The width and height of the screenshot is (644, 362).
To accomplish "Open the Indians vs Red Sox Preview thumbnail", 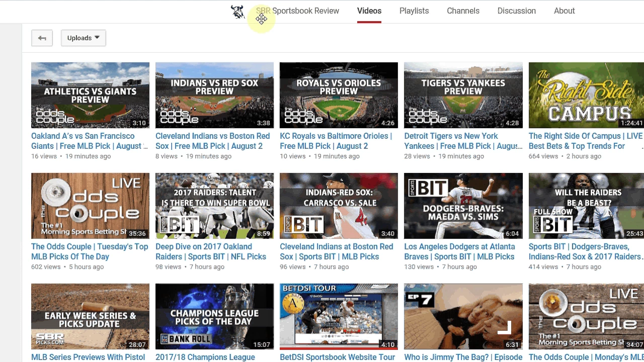I will tap(214, 95).
